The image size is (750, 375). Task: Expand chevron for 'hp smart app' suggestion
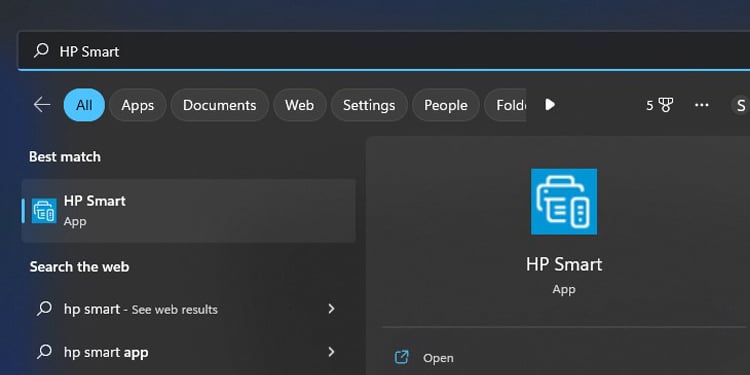(331, 353)
